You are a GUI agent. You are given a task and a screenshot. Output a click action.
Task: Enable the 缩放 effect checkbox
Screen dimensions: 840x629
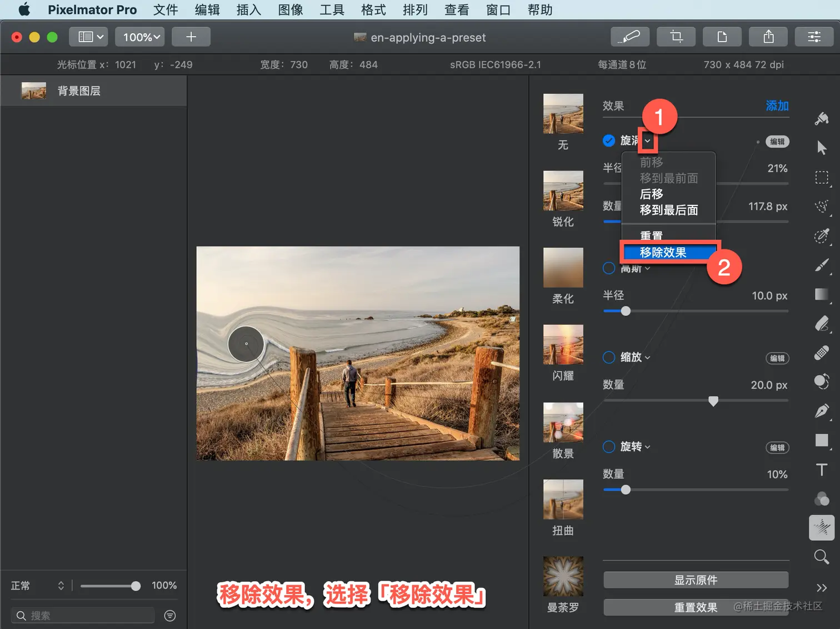[x=609, y=357]
